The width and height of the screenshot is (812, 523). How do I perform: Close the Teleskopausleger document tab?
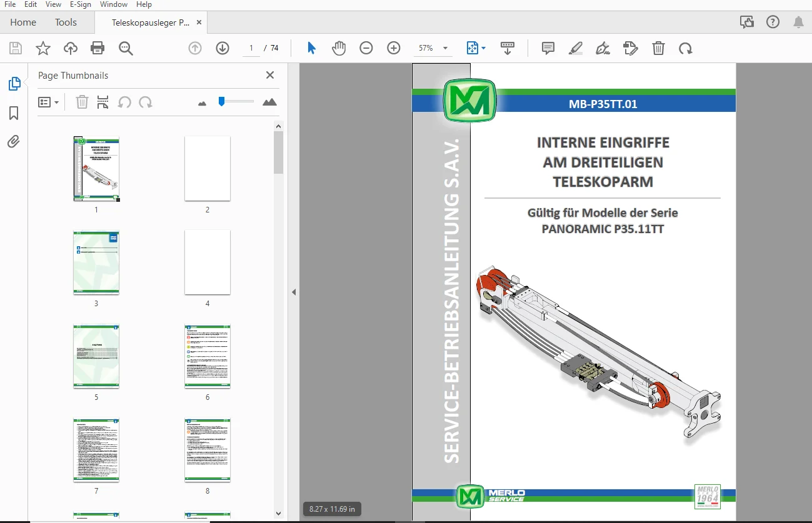point(199,22)
